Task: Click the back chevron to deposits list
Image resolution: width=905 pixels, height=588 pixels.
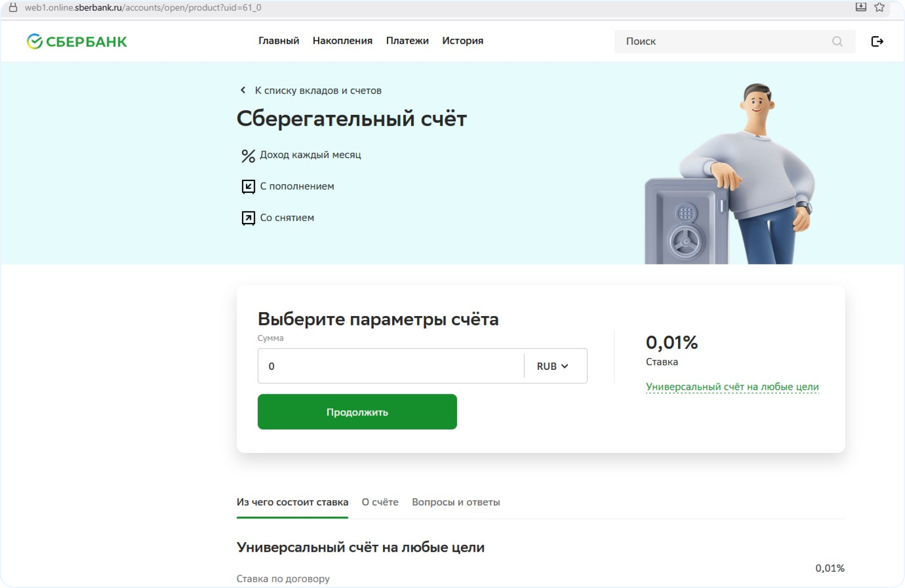Action: 243,90
